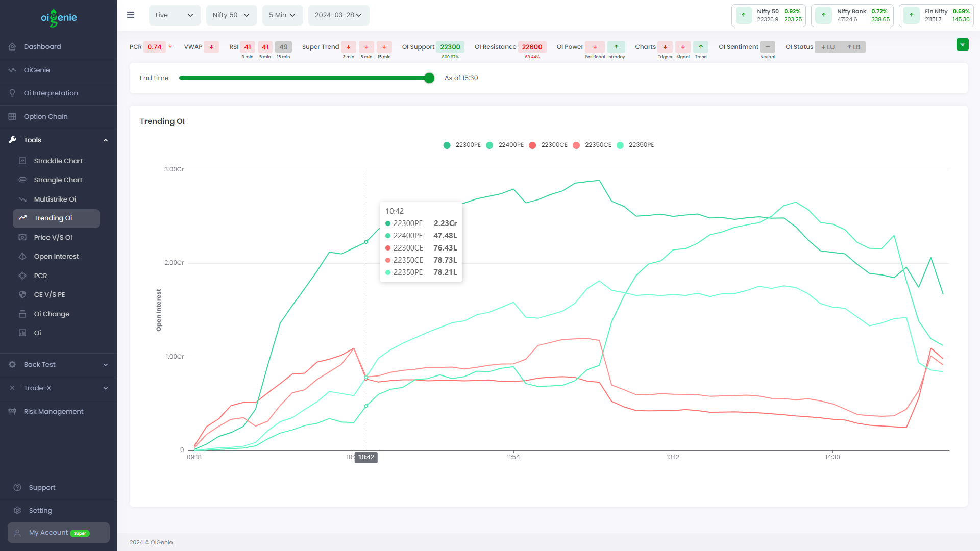The width and height of the screenshot is (980, 551).
Task: Open the Nifty 50 symbol selector
Action: (x=231, y=15)
